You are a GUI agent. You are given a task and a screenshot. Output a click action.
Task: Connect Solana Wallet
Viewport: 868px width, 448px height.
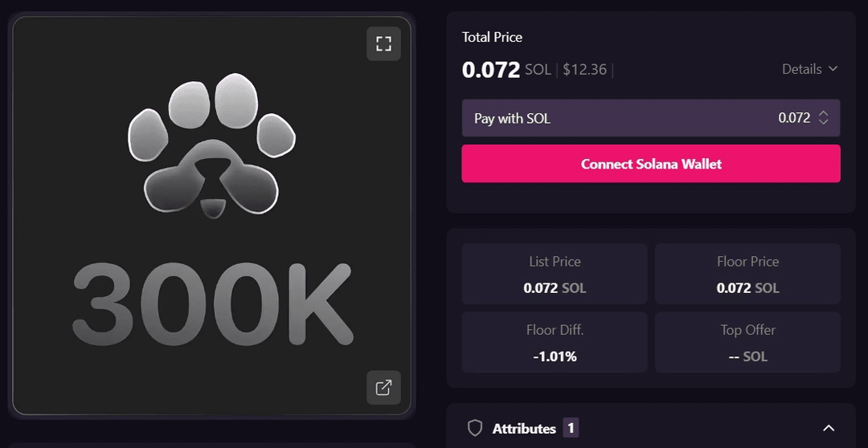coord(651,164)
